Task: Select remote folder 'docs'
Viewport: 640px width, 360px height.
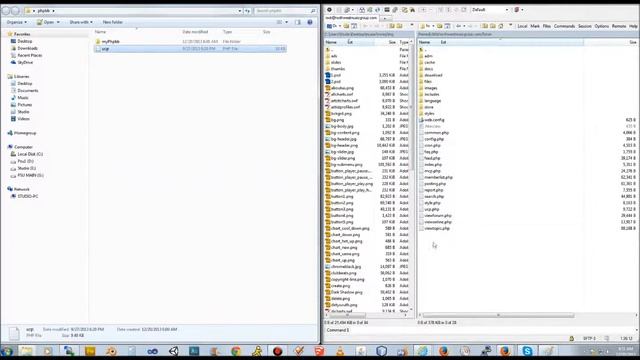Action: point(428,69)
